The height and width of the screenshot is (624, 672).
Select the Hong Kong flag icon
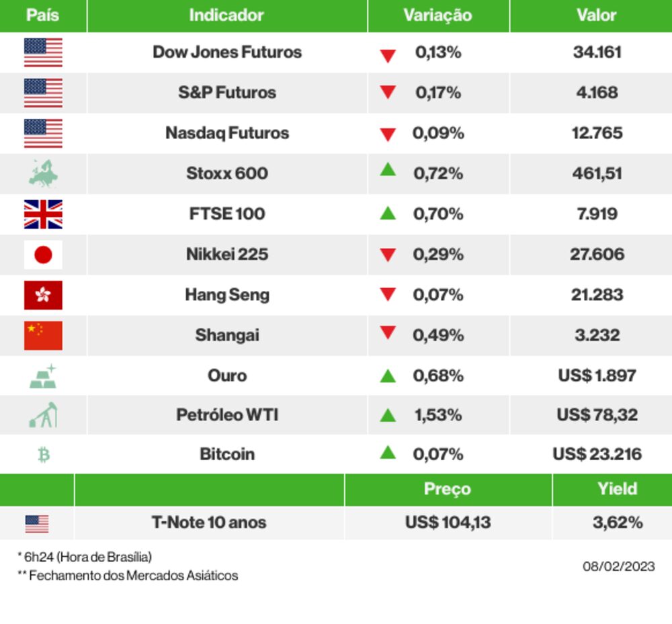pos(43,295)
